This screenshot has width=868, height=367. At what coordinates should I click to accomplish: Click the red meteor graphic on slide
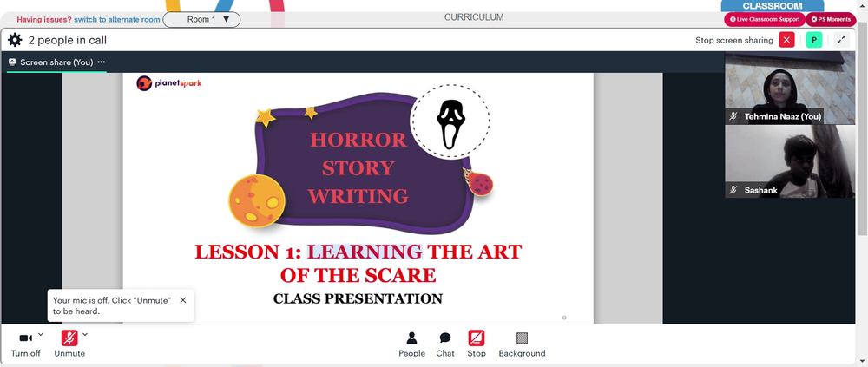tap(477, 183)
